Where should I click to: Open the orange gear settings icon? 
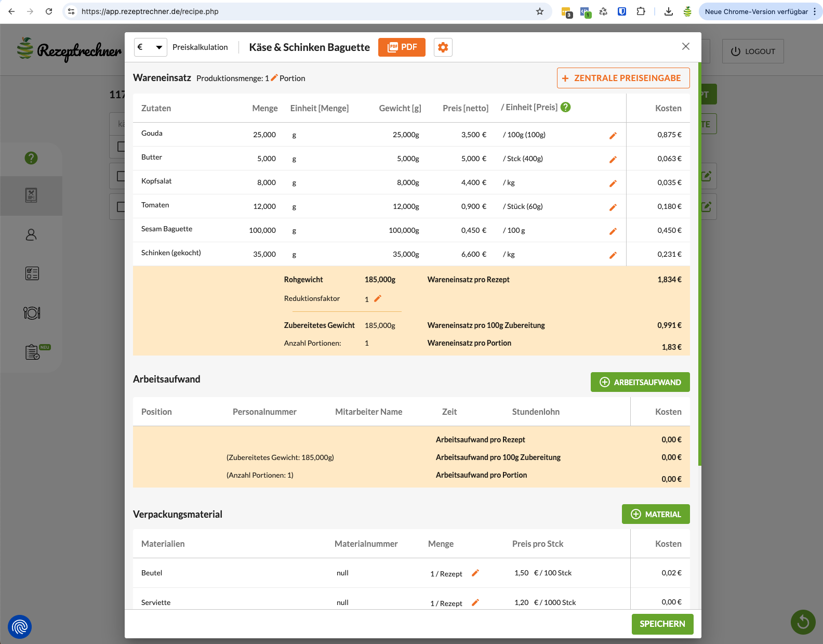tap(443, 47)
